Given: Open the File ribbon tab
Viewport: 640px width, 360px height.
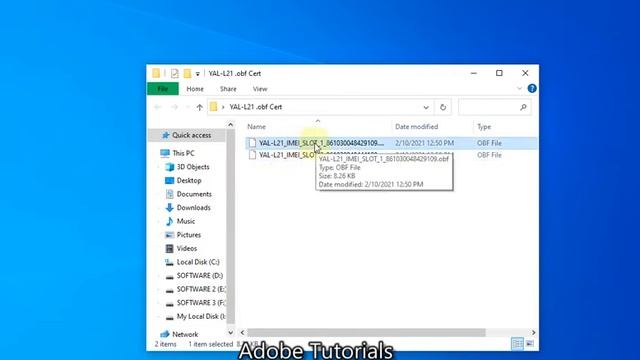Looking at the screenshot, I should click(x=162, y=89).
